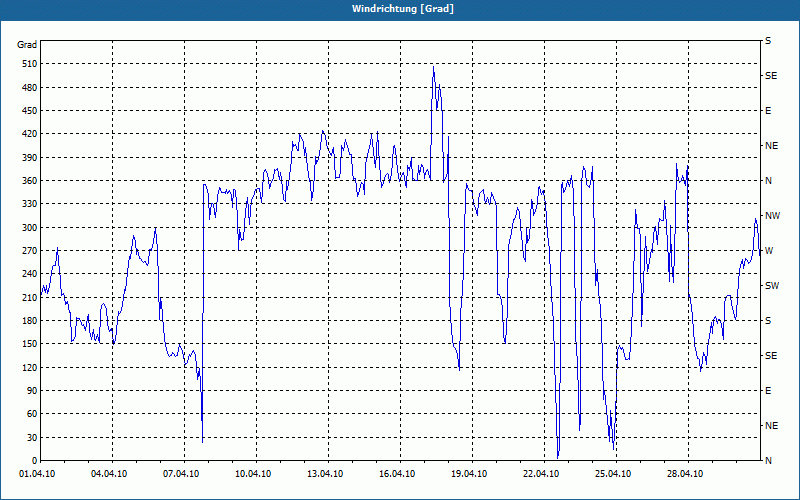Select the 330 value on the left axis

point(30,204)
